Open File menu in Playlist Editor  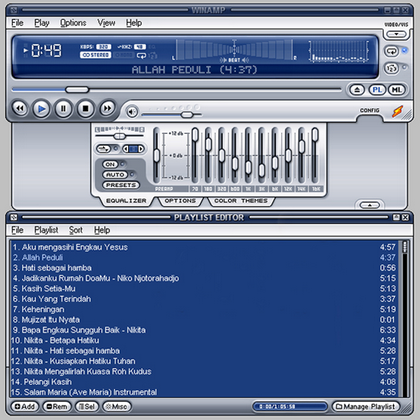[x=17, y=230]
